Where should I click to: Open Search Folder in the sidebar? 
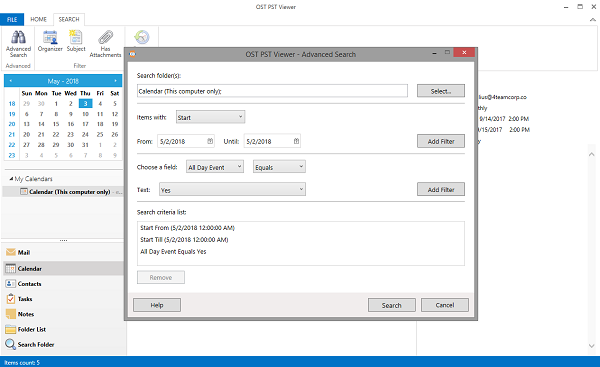[63, 344]
